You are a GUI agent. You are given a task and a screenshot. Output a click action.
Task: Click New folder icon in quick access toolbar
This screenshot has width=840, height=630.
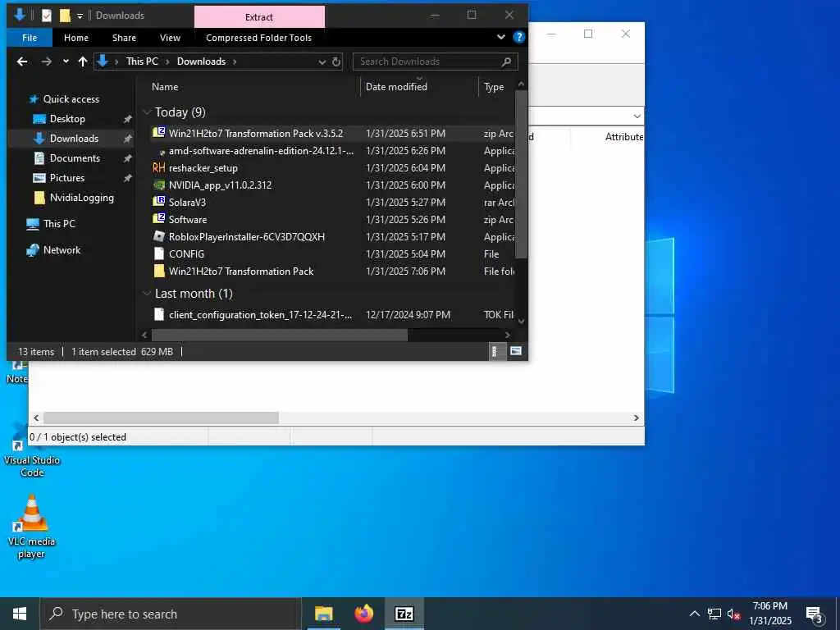tap(65, 16)
